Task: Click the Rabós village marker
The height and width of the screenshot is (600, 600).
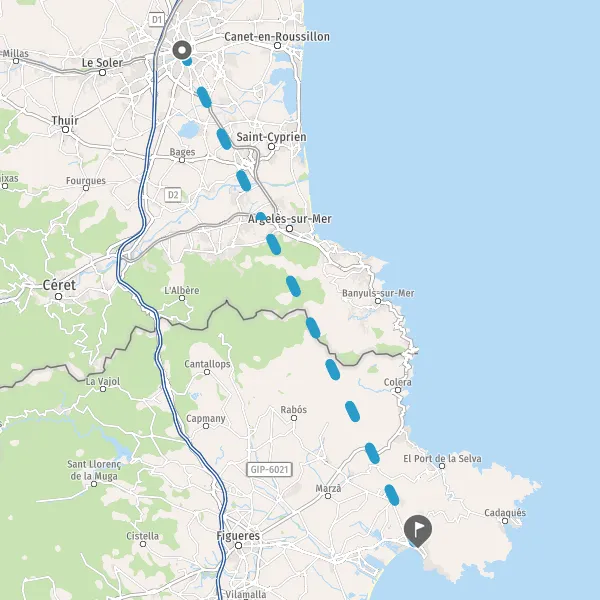Action: 294,418
